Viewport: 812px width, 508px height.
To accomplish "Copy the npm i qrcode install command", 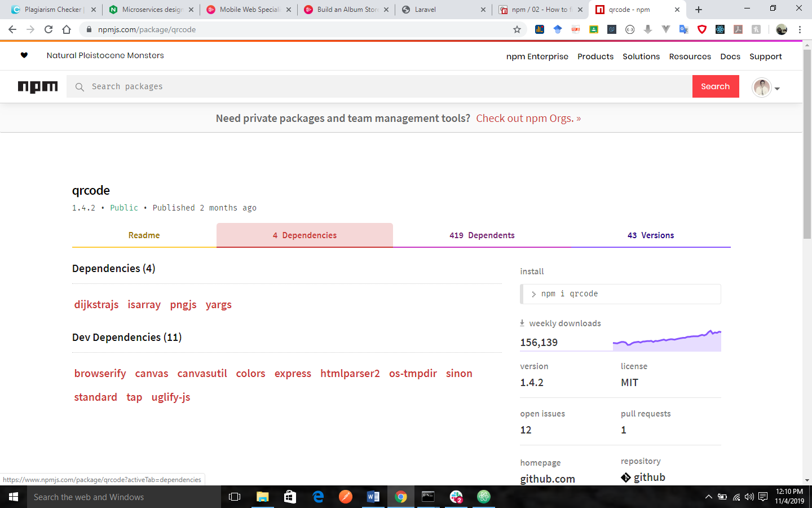I will pyautogui.click(x=620, y=294).
